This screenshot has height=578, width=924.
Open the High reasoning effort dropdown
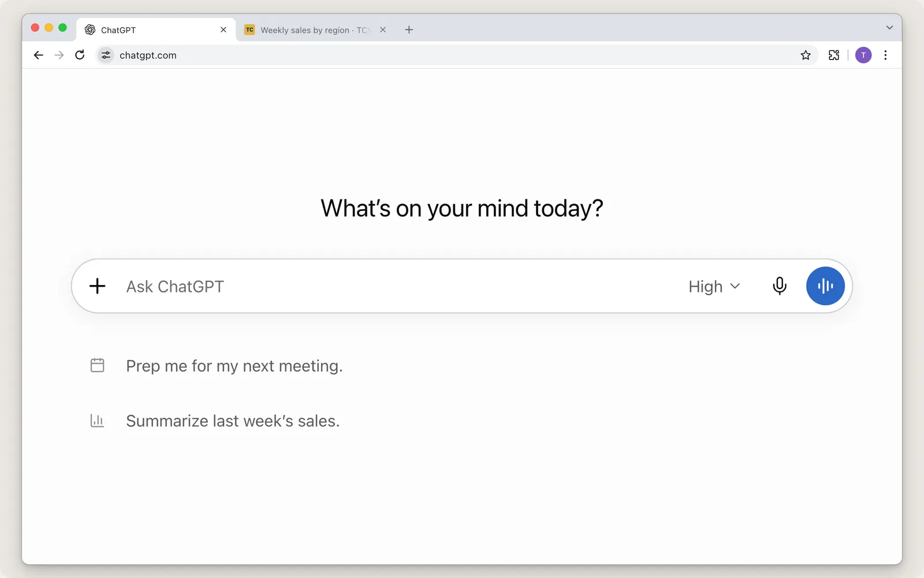pos(714,287)
